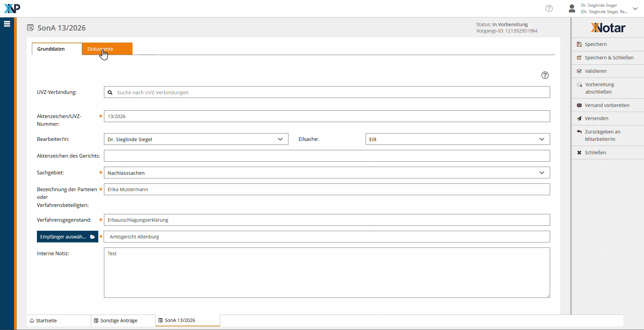Click Vorbereitung abschließen in sidebar

(x=599, y=88)
